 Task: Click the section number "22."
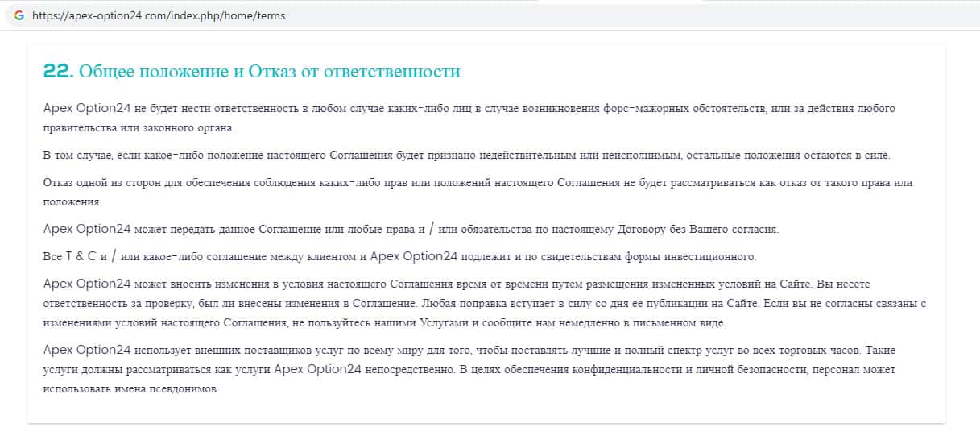[58, 72]
